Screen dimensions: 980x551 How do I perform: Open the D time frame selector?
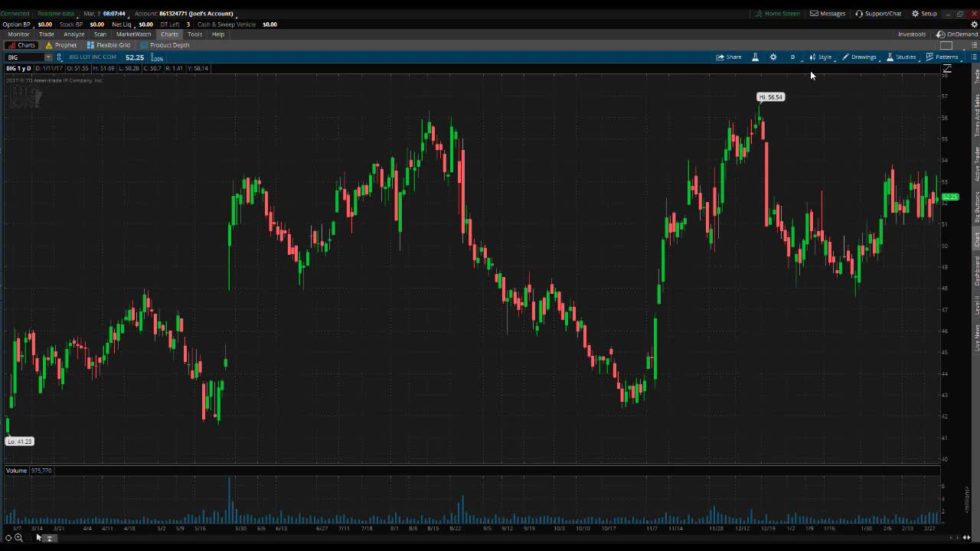[x=792, y=57]
